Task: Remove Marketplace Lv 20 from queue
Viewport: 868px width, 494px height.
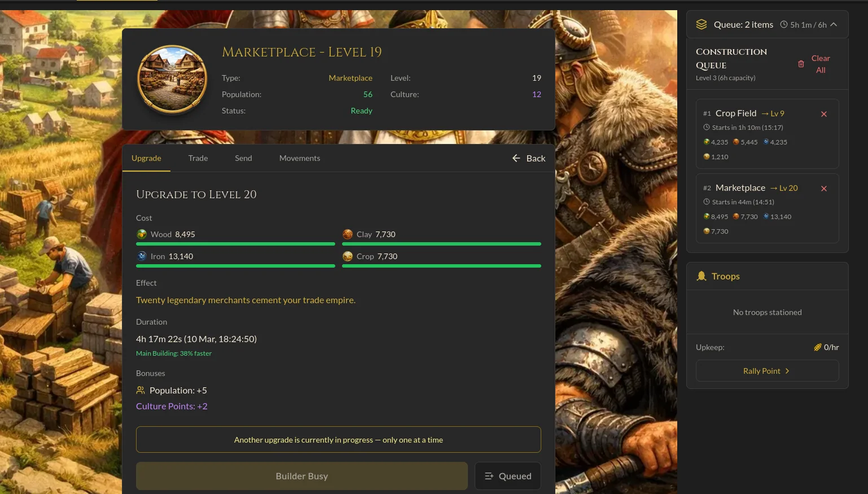Action: click(x=824, y=189)
